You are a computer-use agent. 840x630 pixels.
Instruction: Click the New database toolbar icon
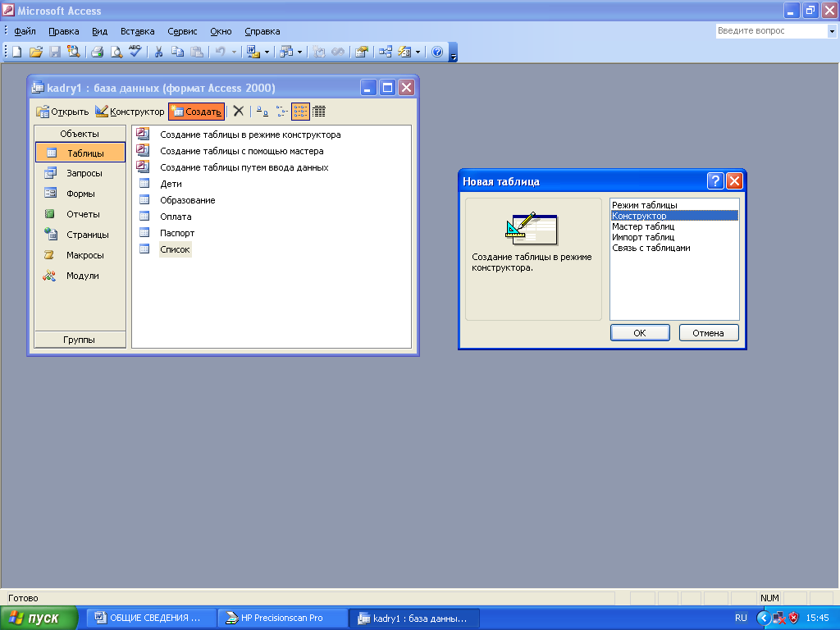click(17, 52)
